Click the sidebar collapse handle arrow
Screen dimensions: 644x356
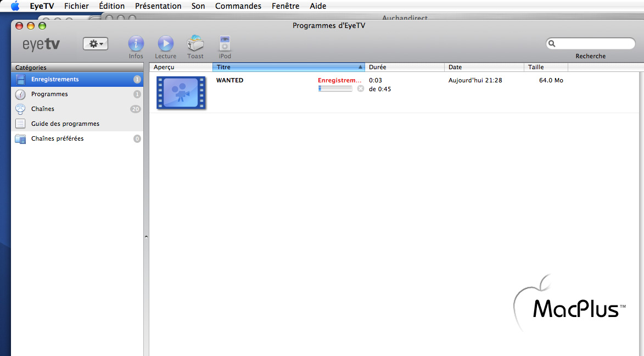(x=146, y=237)
